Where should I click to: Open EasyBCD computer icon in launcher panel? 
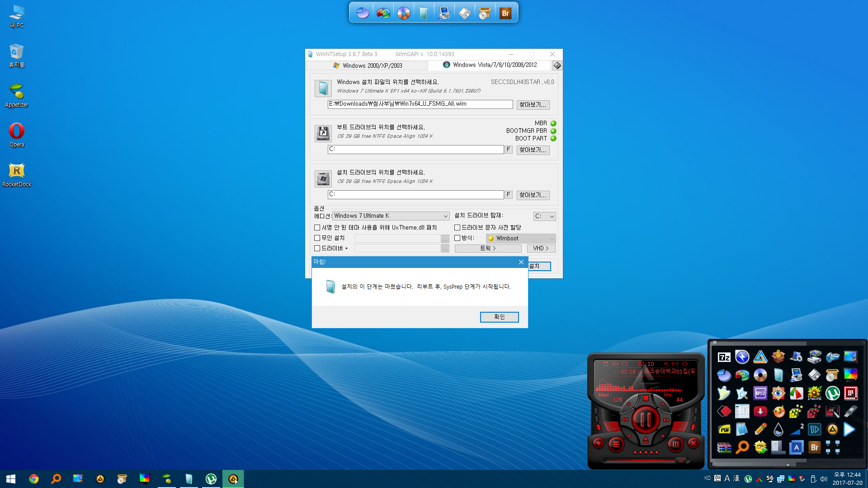[x=796, y=375]
